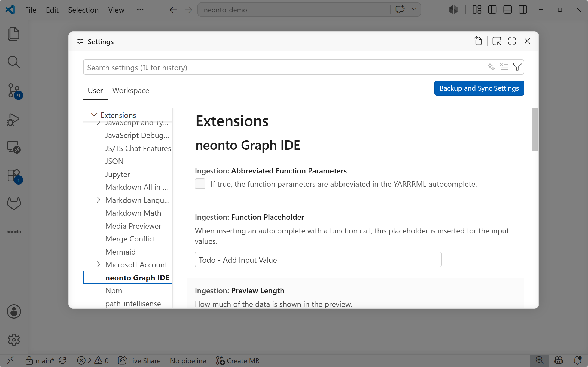This screenshot has height=367, width=588.
Task: Open Source Control view with 9 changes
Action: coord(14,91)
